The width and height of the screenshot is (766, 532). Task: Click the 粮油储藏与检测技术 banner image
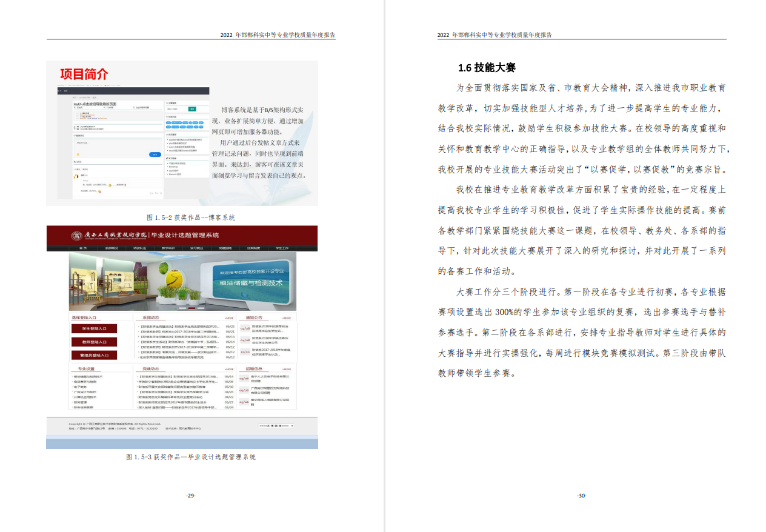point(183,282)
